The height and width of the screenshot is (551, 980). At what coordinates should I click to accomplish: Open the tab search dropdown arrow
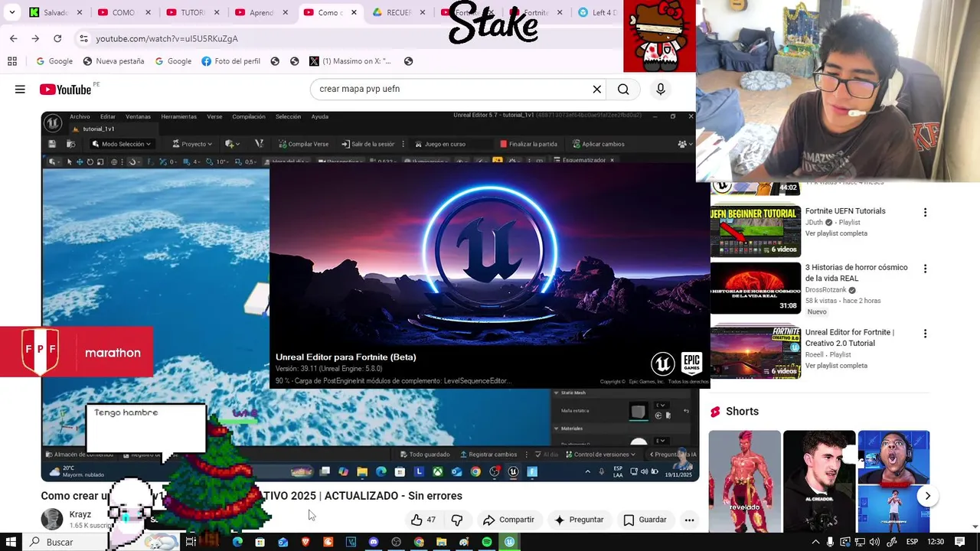11,12
